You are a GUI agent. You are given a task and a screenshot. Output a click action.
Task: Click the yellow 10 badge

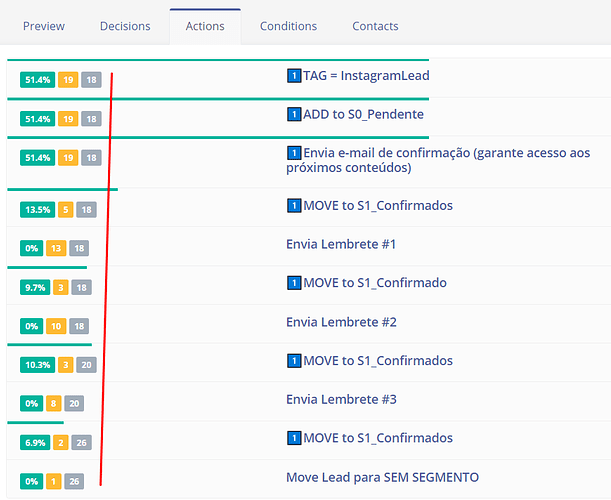[x=56, y=326]
